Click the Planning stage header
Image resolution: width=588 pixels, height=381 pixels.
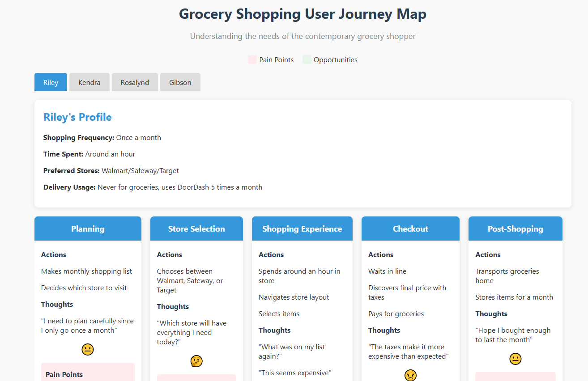click(88, 229)
